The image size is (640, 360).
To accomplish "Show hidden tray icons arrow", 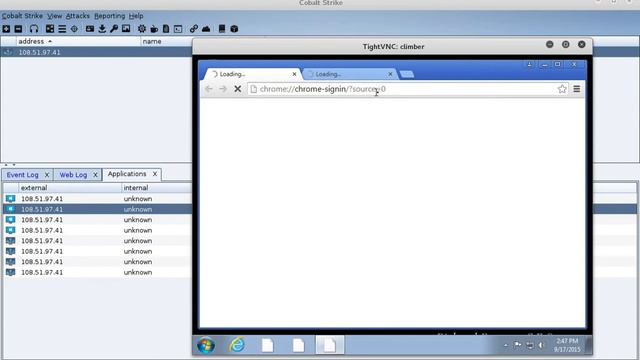I will point(506,345).
